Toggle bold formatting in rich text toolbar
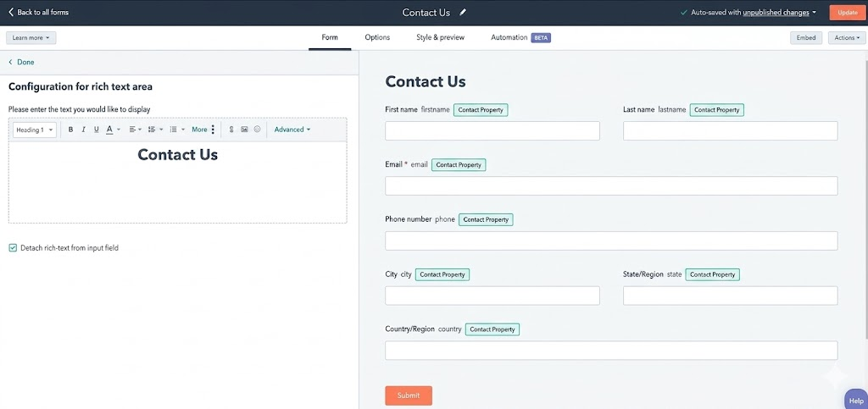The image size is (868, 409). (x=71, y=130)
